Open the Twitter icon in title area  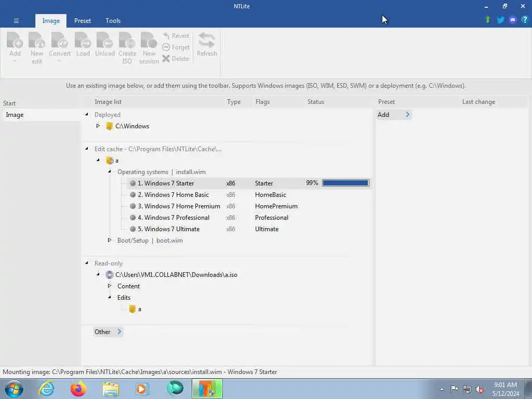click(500, 20)
